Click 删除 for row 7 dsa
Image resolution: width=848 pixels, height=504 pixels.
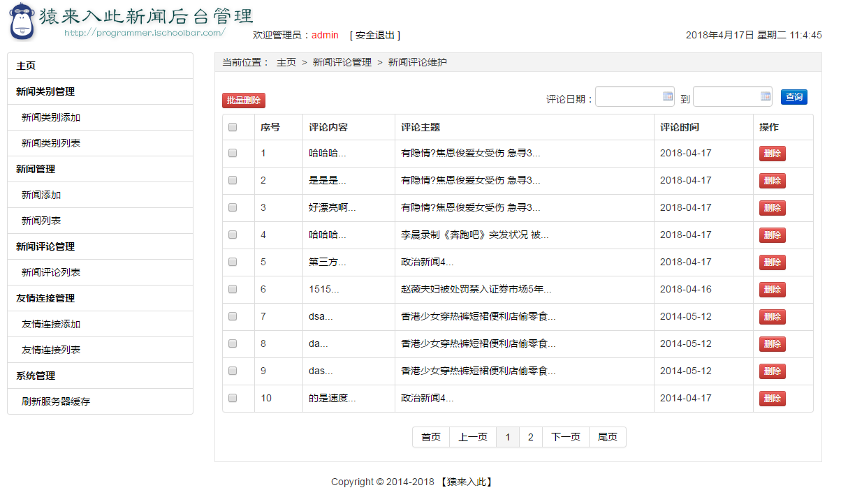pyautogui.click(x=773, y=317)
